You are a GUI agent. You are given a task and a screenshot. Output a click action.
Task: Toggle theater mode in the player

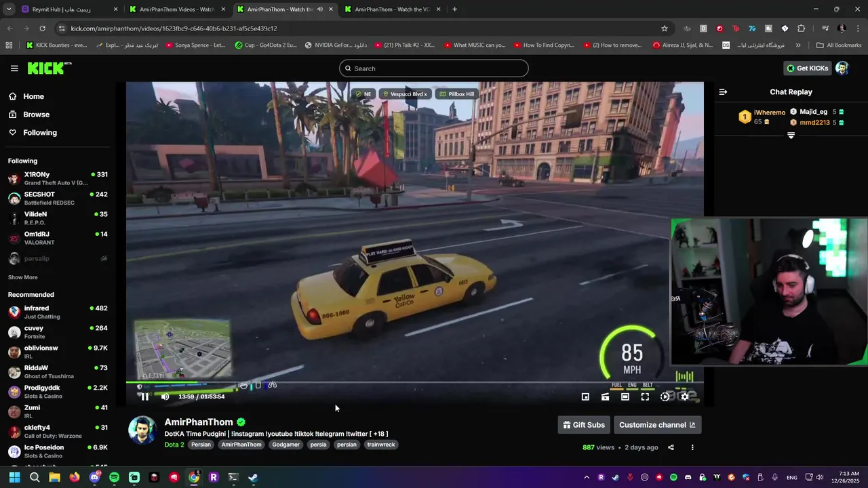pyautogui.click(x=625, y=397)
